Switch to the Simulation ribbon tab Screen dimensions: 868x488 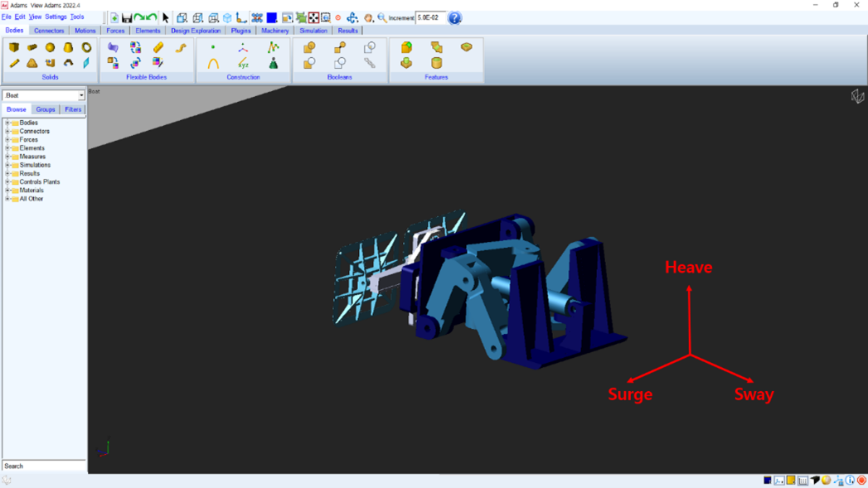313,31
